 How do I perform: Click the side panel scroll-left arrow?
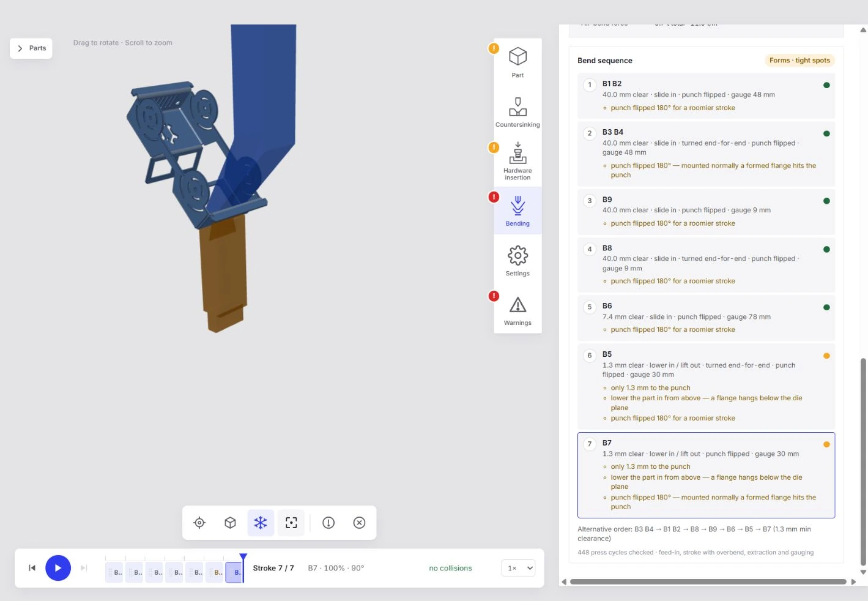563,581
